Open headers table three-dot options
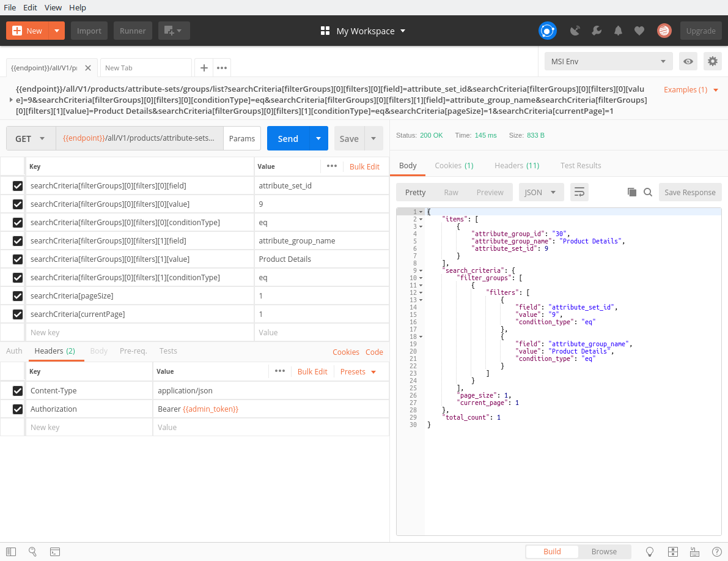The height and width of the screenshot is (561, 728). coord(279,371)
